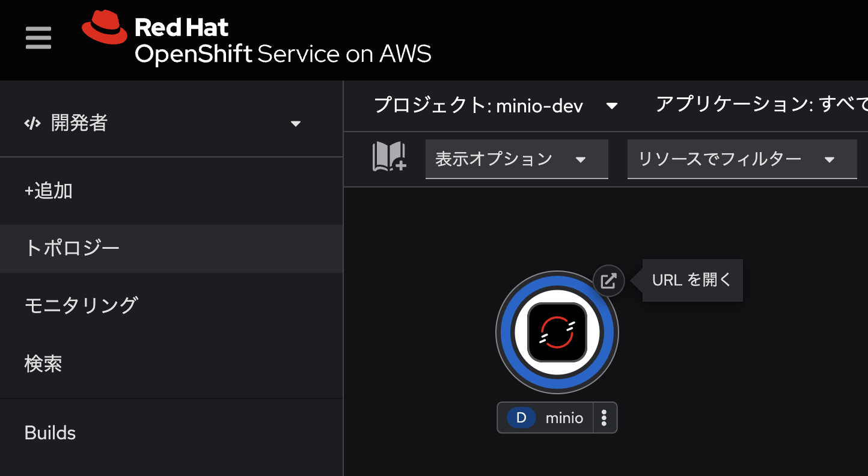Viewport: 868px width, 476px height.
Task: Open the リソースでフィルター dropdown
Action: tap(742, 159)
